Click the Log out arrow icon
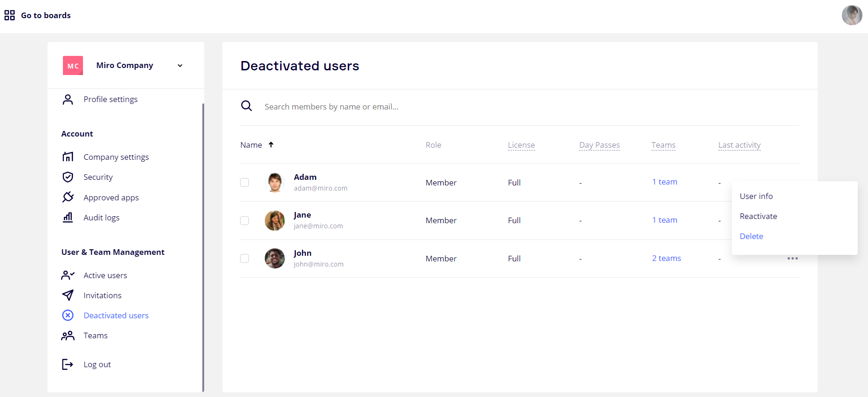This screenshot has width=868, height=397. point(68,364)
